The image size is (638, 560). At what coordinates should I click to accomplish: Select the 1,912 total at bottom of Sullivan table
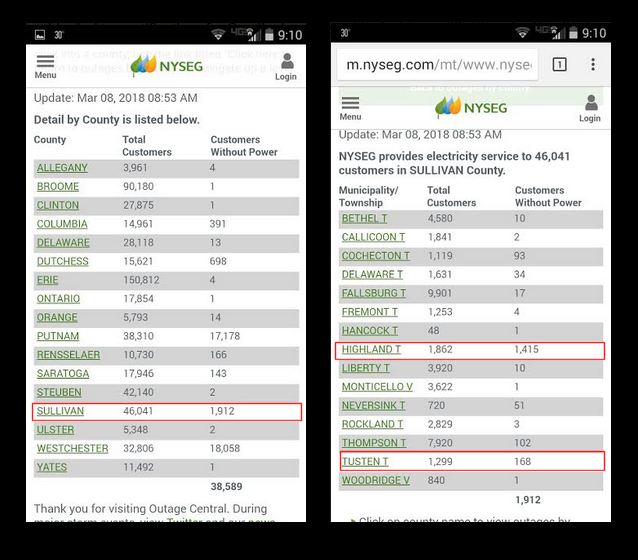click(x=528, y=500)
